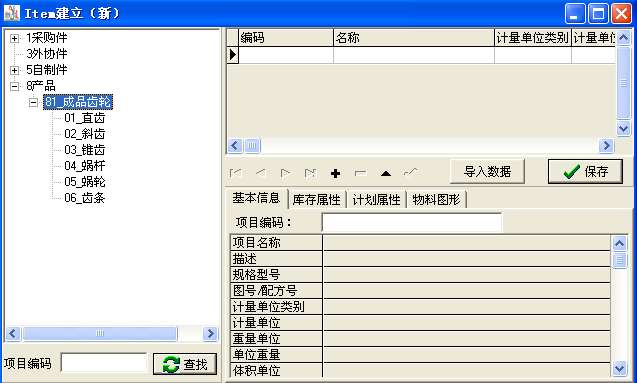Open the 计划属性 tab
Viewport: 637px width, 383px height.
376,200
